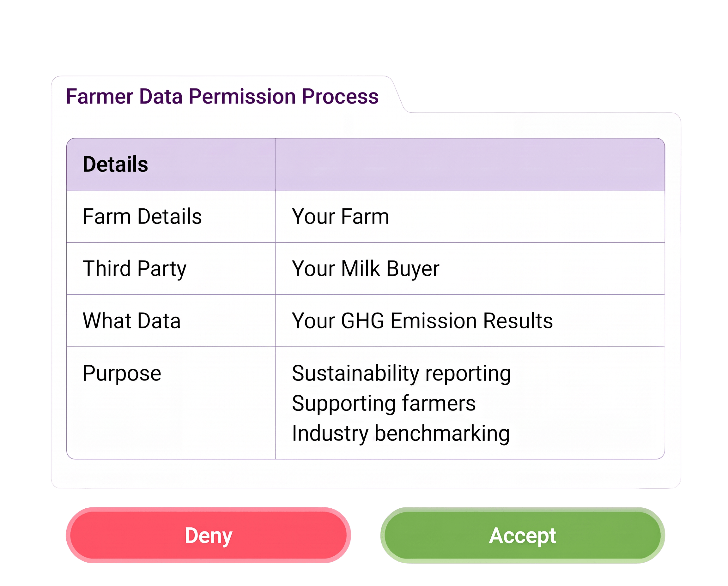
Task: Click the word Buyer in Third Party row
Action: tap(413, 269)
